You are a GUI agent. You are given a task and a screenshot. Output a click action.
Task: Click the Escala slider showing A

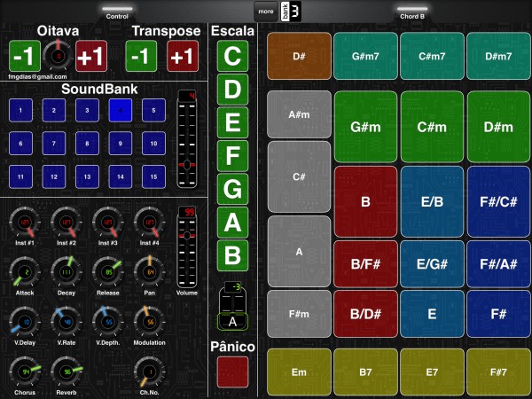coord(232,321)
